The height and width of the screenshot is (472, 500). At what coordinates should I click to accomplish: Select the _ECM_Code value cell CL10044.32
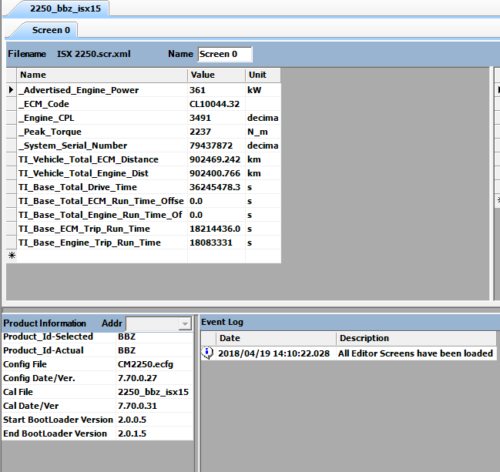tap(216, 104)
